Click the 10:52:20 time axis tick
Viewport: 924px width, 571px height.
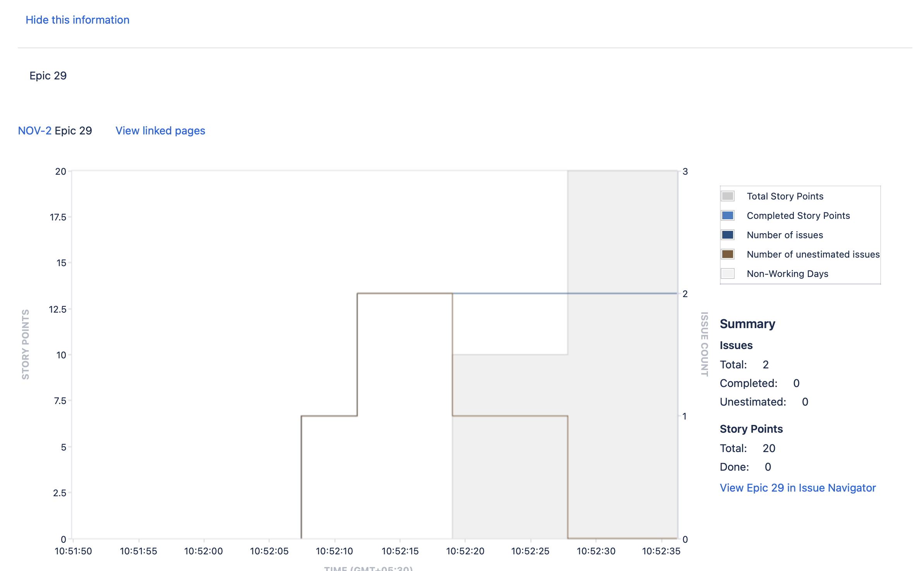(x=465, y=551)
